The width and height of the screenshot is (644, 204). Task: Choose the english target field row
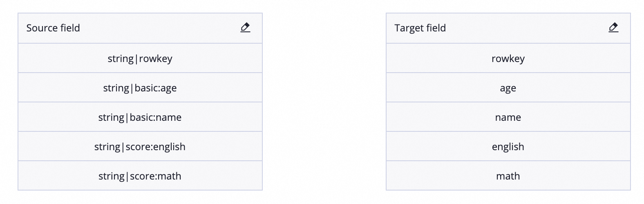pos(508,146)
